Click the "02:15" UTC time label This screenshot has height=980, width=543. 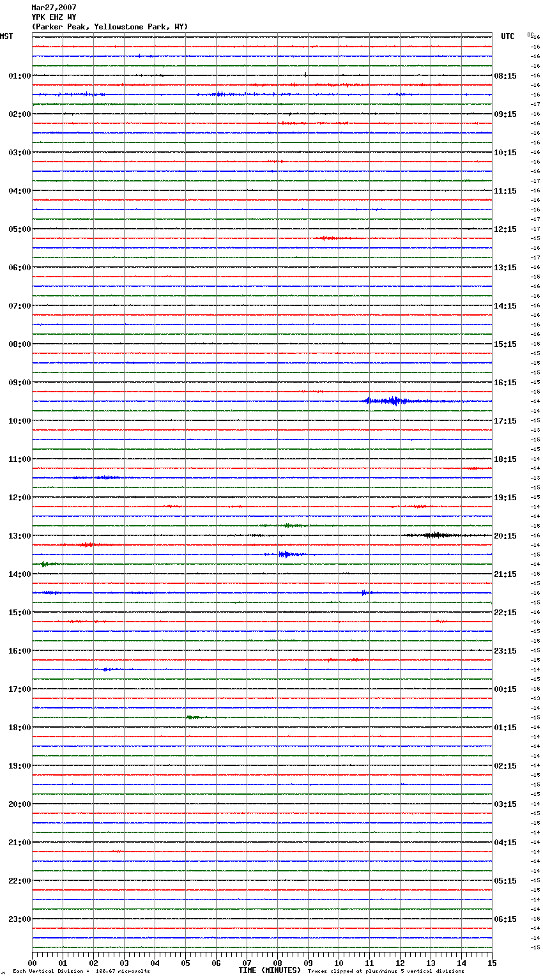tap(505, 766)
